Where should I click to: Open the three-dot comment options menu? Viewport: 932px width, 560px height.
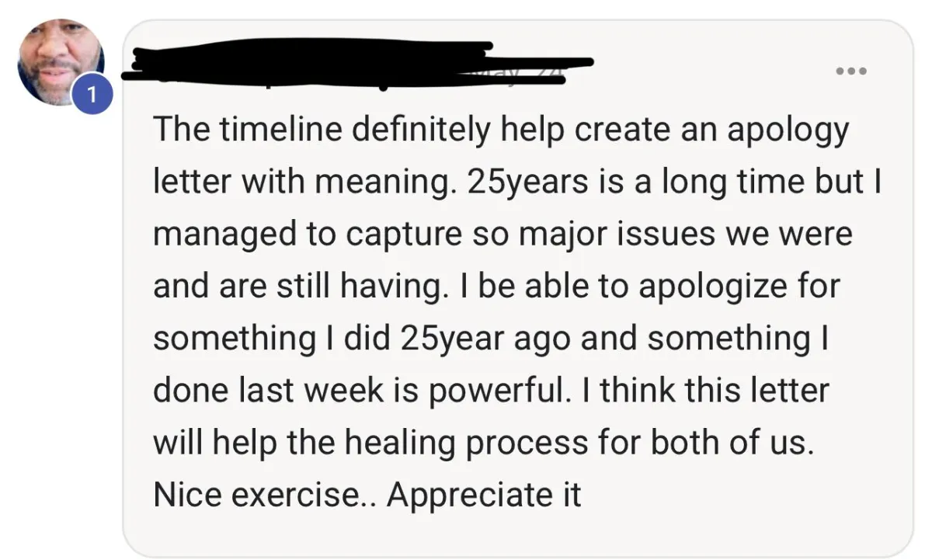(851, 71)
